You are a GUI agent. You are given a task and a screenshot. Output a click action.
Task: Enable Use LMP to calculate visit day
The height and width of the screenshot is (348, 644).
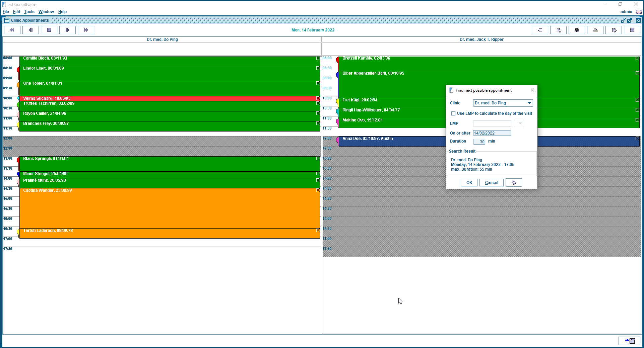click(x=453, y=113)
